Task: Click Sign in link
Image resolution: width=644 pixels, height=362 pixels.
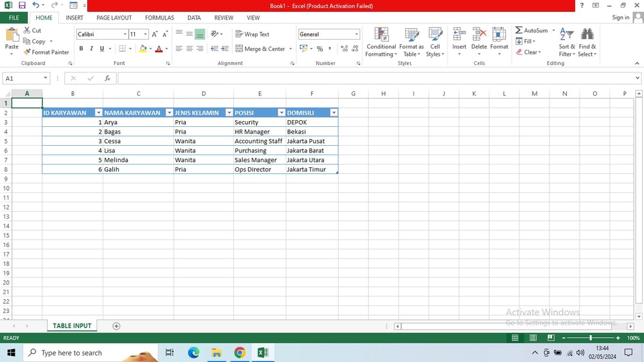Action: [x=620, y=17]
